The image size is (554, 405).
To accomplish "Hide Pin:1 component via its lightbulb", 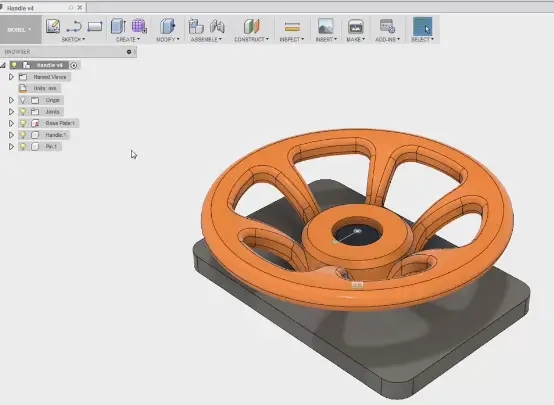I will click(x=23, y=146).
